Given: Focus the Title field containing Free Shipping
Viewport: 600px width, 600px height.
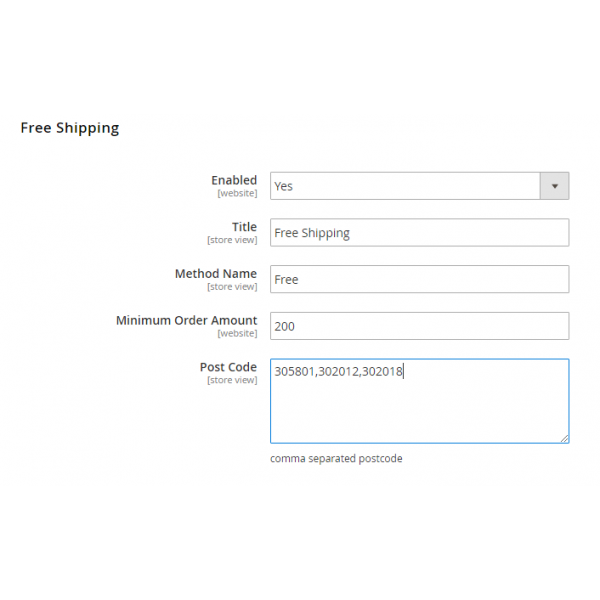Looking at the screenshot, I should [x=419, y=233].
